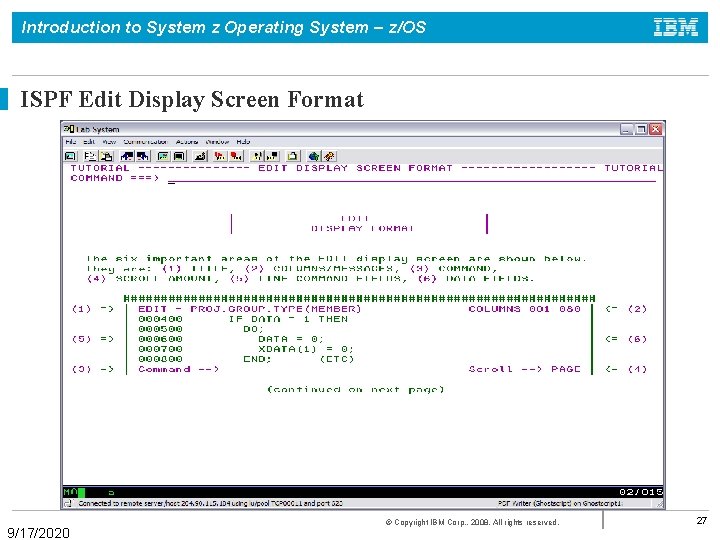Click line number 000400
Viewport: 720px width, 540px height.
160,319
